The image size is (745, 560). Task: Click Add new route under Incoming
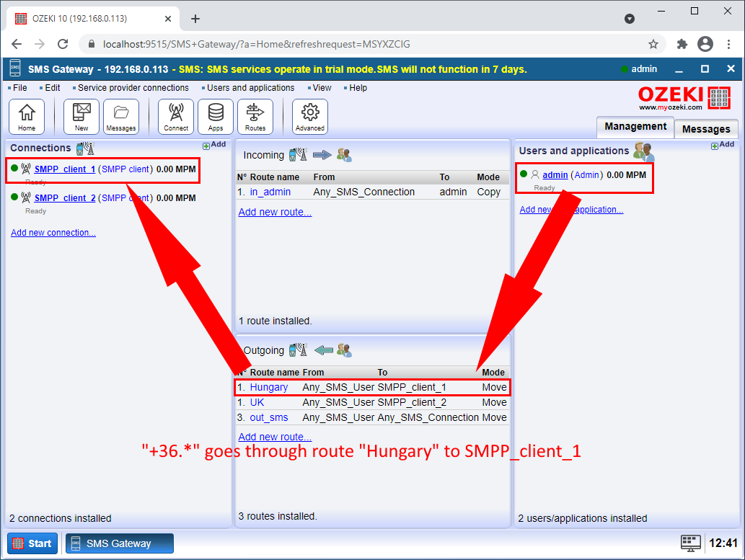tap(275, 213)
